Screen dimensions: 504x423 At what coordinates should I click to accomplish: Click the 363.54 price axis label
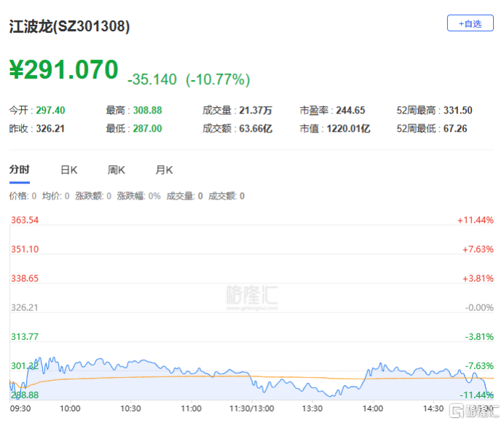[x=25, y=220]
